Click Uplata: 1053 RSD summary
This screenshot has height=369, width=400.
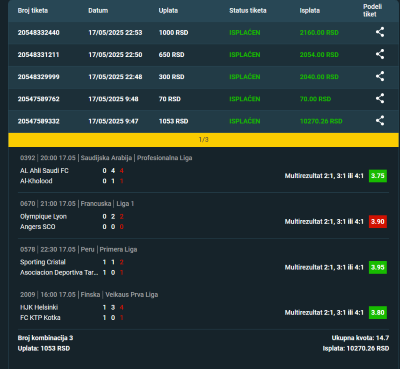(x=44, y=349)
